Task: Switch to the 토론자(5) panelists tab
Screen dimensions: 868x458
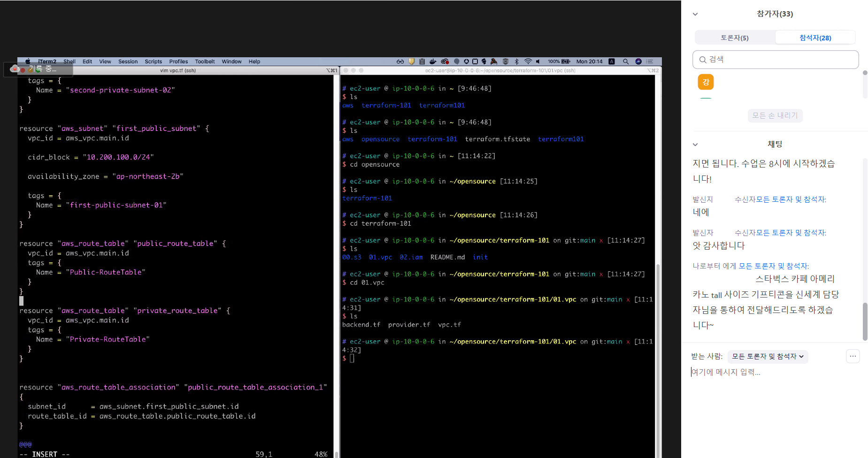Action: [x=735, y=38]
